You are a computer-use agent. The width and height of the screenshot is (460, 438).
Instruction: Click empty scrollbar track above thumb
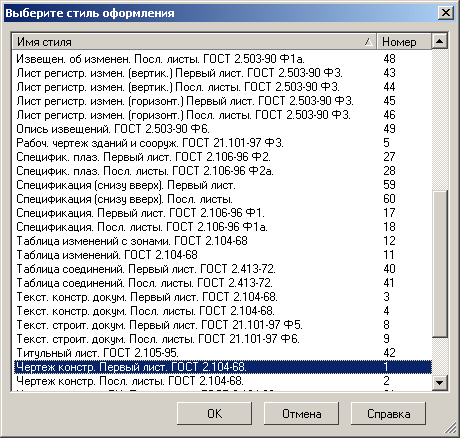pyautogui.click(x=439, y=120)
